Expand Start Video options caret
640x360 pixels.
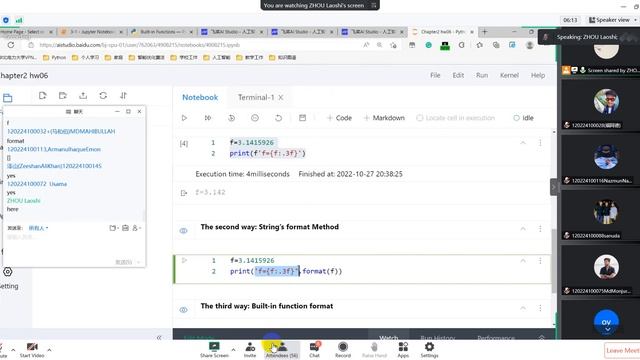tap(49, 350)
